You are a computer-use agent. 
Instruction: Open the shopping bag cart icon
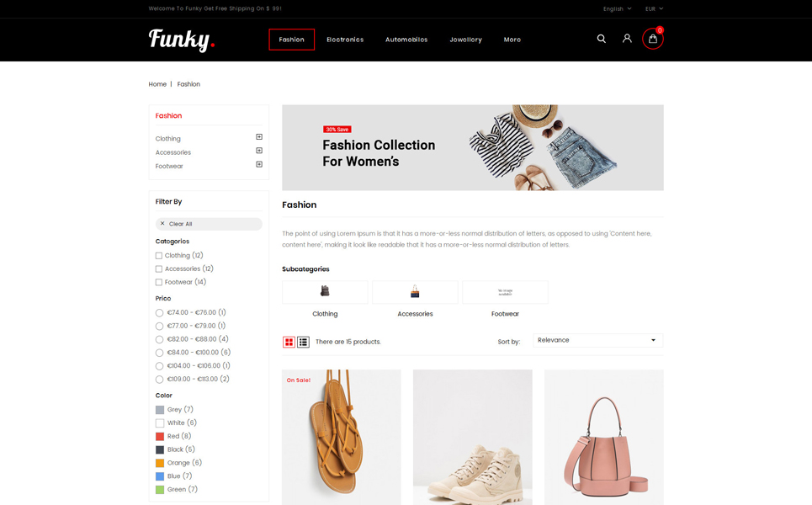tap(652, 39)
